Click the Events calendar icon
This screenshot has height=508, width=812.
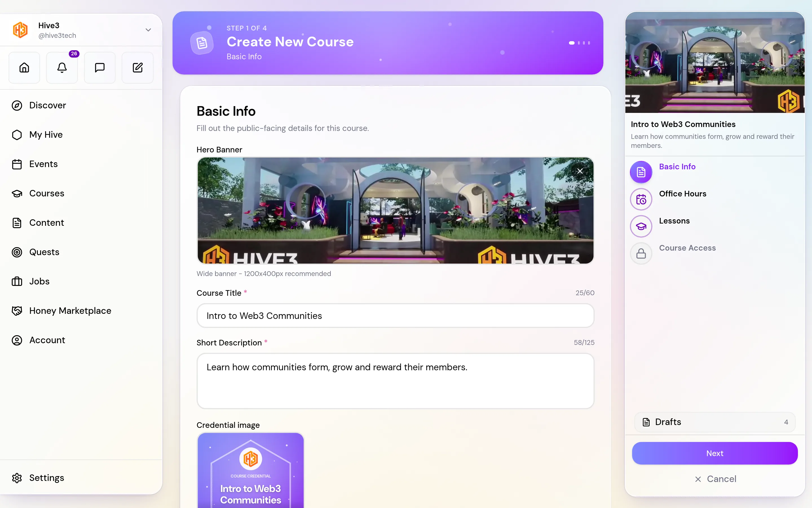tap(17, 164)
